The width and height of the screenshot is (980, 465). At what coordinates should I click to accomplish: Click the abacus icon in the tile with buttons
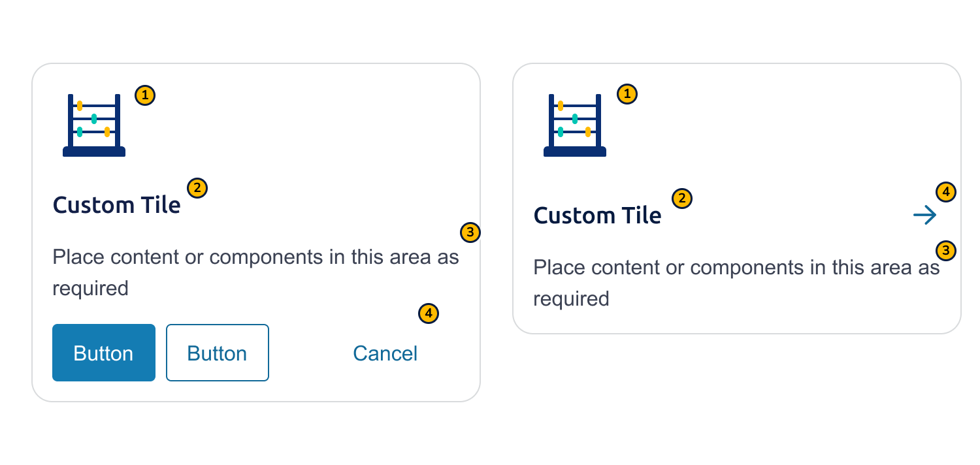pos(94,125)
